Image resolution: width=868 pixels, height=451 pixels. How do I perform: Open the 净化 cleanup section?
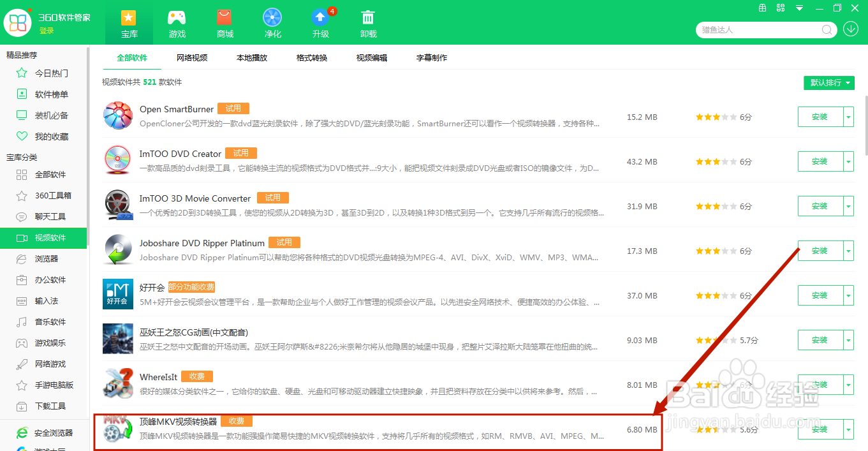click(x=272, y=23)
